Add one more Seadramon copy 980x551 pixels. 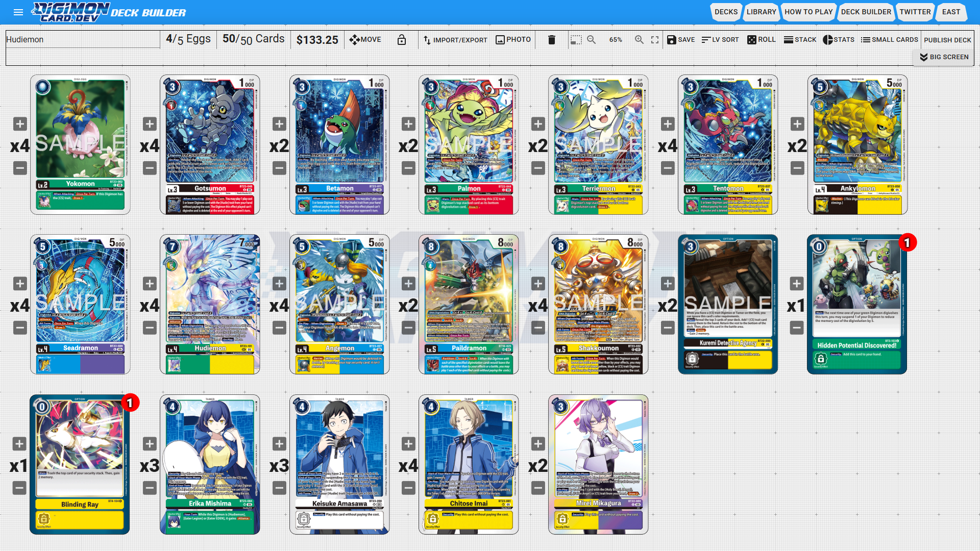(x=20, y=284)
